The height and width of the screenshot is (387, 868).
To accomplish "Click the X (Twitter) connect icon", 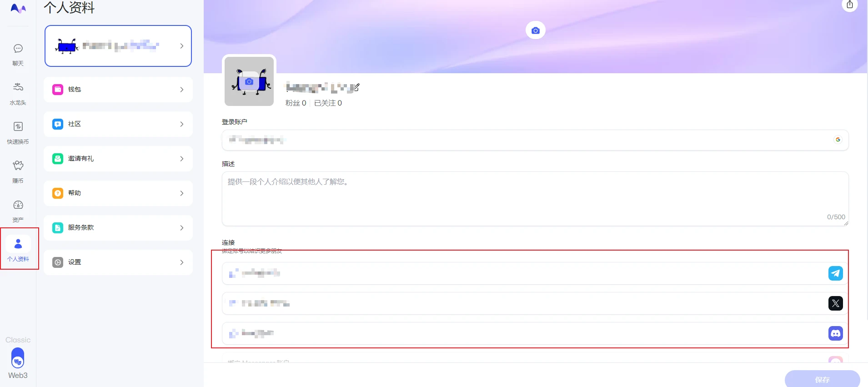I will [835, 303].
